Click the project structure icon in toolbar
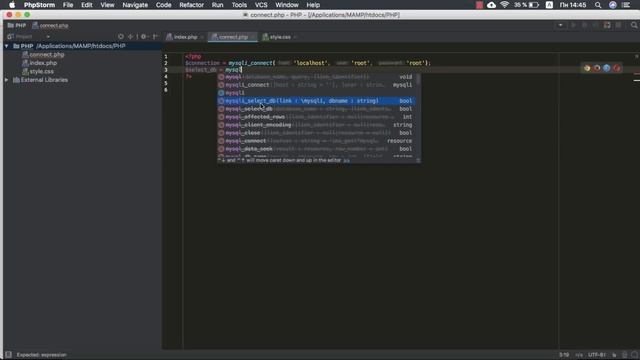Viewport: 640px width, 360px height. (x=607, y=25)
